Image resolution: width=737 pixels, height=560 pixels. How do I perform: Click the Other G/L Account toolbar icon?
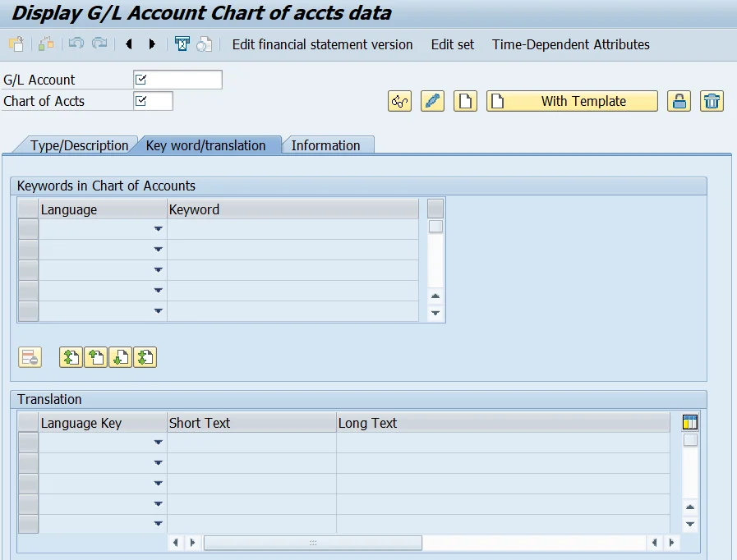16,44
